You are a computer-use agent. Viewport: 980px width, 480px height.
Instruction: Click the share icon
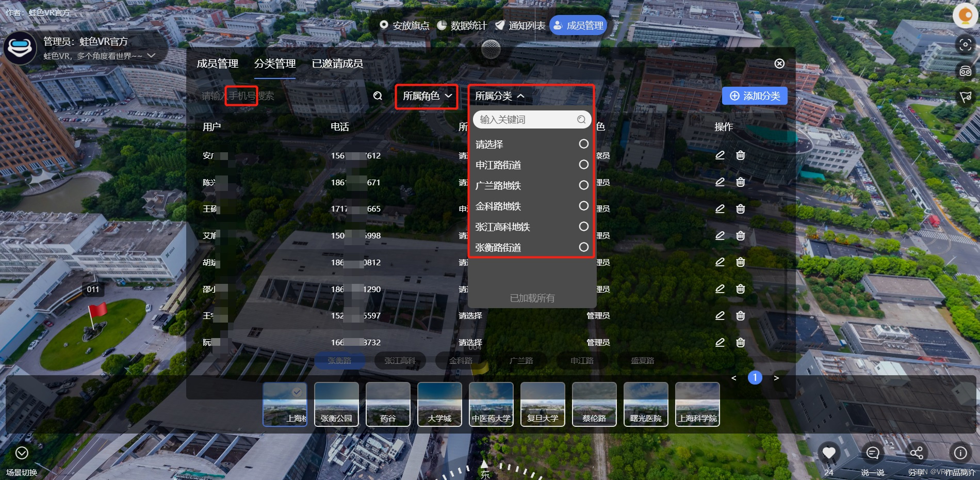(917, 453)
